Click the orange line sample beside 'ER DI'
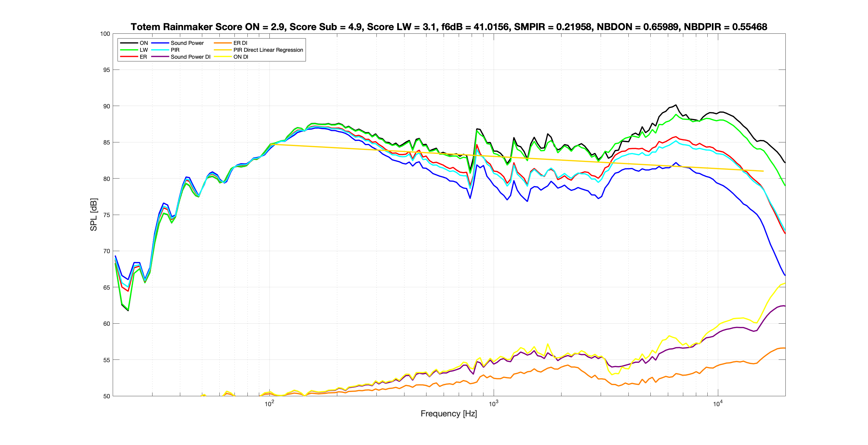Viewport: 868px width, 445px height. (x=223, y=43)
